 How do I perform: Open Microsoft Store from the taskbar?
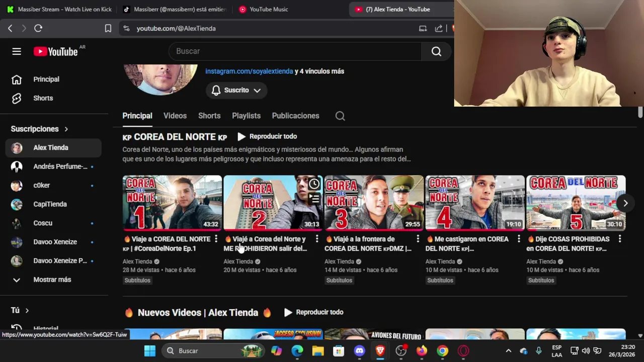pyautogui.click(x=339, y=351)
